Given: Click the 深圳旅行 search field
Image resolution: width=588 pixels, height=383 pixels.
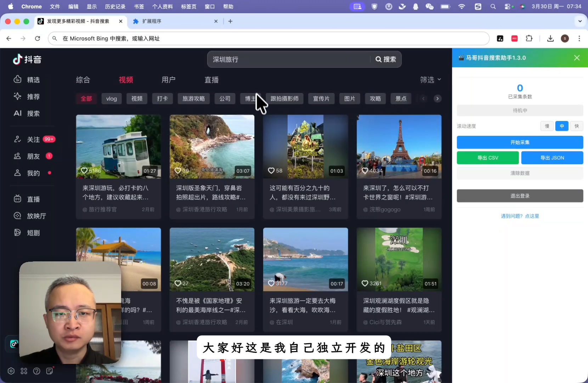Looking at the screenshot, I should [289, 59].
